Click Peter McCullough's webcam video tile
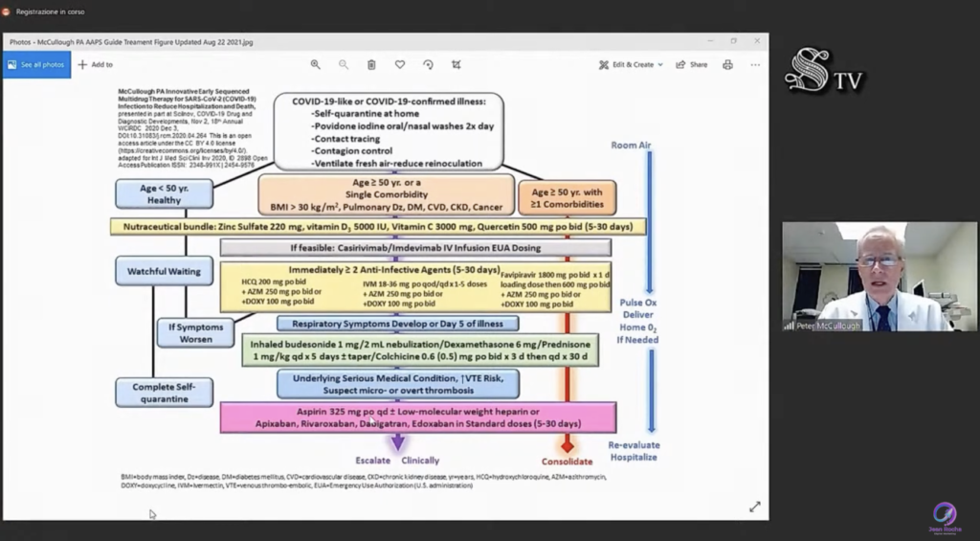 [x=880, y=277]
